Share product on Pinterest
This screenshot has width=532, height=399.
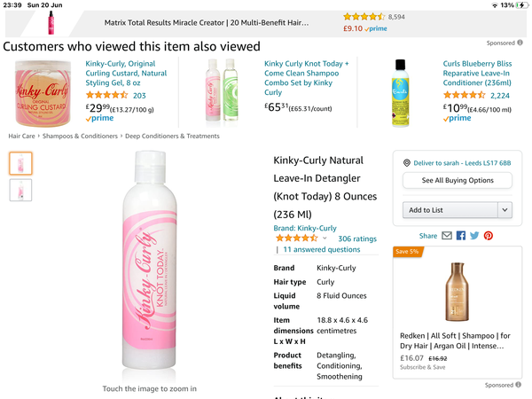click(488, 236)
